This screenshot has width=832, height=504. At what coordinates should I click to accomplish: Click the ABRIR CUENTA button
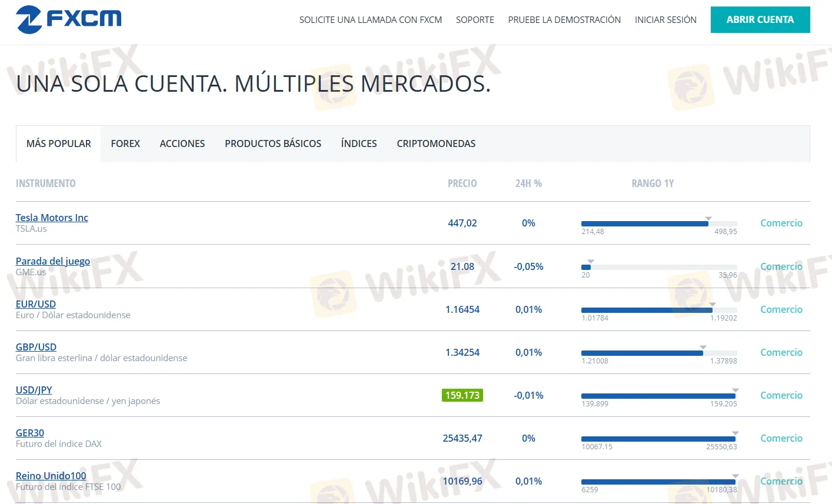click(760, 19)
